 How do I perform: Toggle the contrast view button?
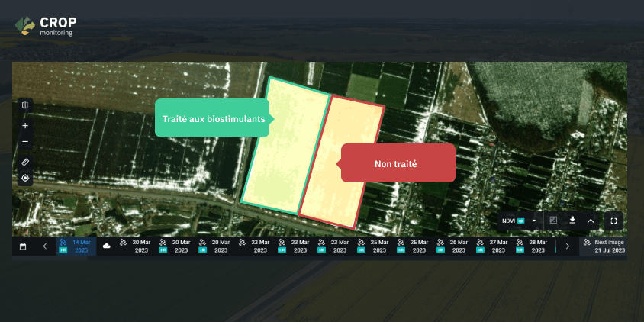(553, 221)
